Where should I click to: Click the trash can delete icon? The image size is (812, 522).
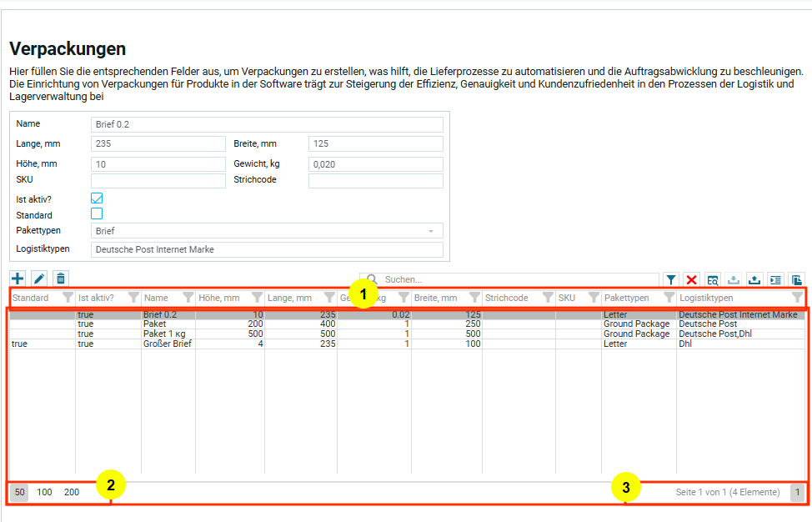pos(61,279)
